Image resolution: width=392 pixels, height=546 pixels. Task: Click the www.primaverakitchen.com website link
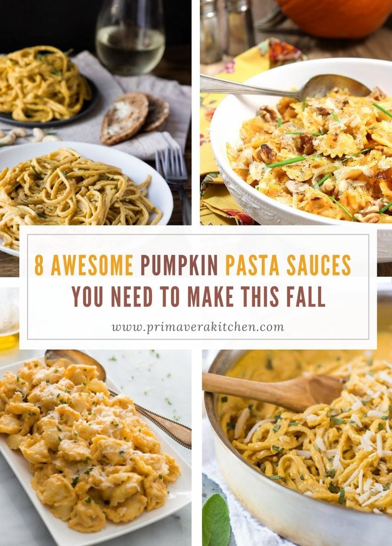tap(197, 327)
